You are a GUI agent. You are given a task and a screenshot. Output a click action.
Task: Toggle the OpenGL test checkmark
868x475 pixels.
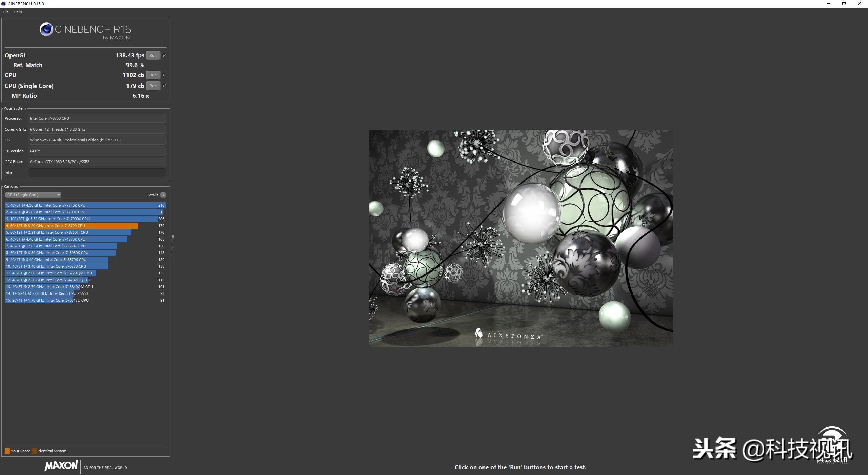(x=164, y=55)
